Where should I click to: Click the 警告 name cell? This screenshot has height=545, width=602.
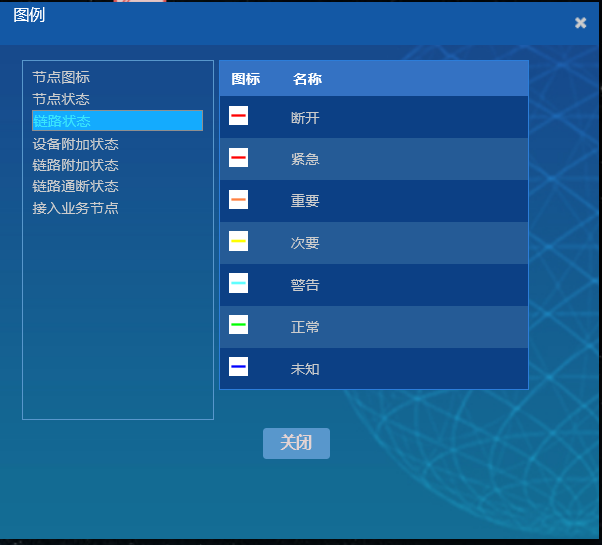[305, 285]
